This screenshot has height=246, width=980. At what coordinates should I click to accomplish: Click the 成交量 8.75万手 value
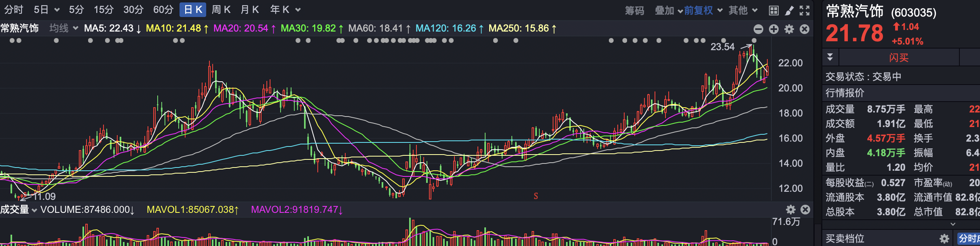pyautogui.click(x=886, y=109)
